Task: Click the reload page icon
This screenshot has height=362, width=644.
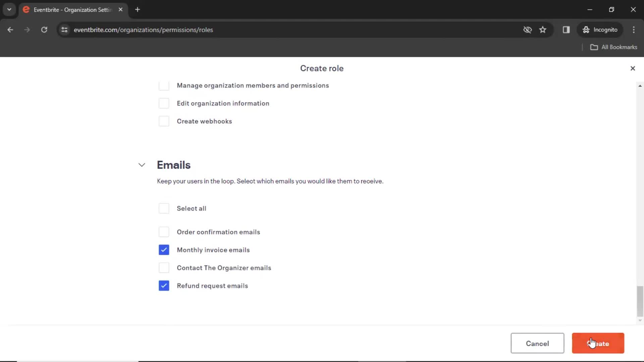Action: (44, 29)
